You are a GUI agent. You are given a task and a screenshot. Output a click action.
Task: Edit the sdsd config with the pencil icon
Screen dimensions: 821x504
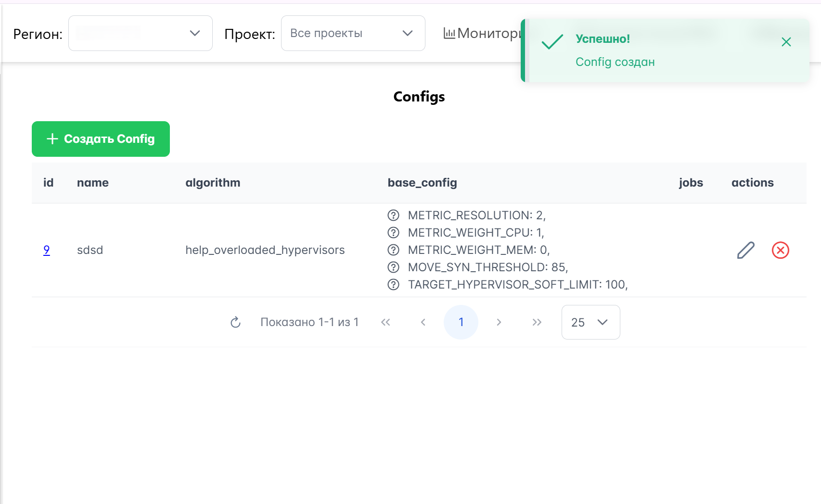tap(745, 250)
